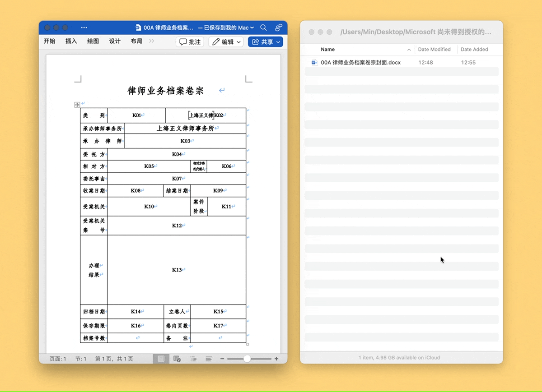This screenshot has width=542, height=392.
Task: Open the three-dots quick access menu
Action: tap(84, 28)
